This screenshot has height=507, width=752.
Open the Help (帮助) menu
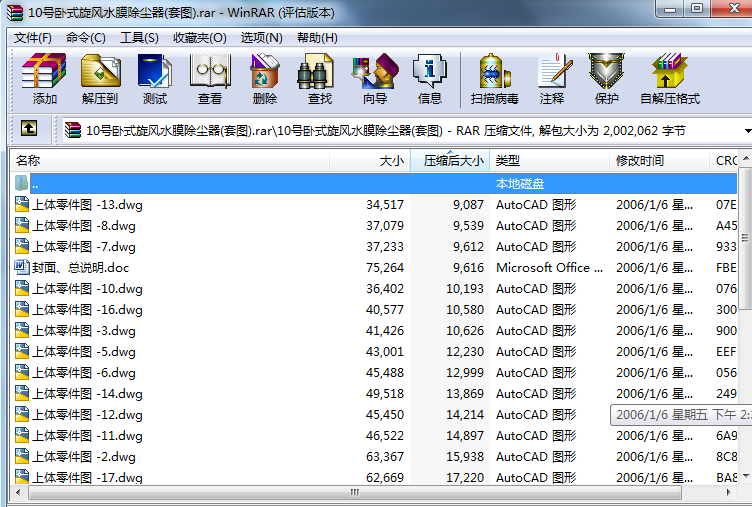click(317, 37)
